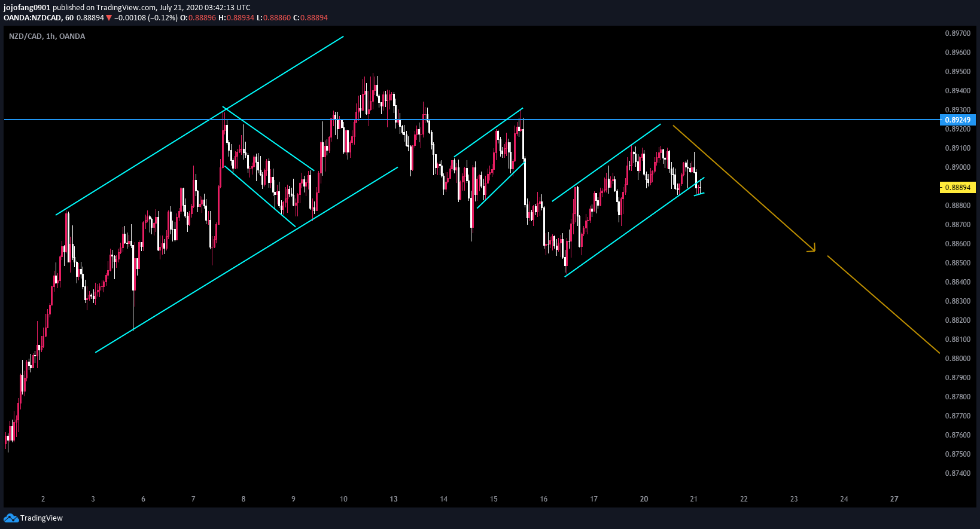Click the 0.89400 price axis label
980x529 pixels.
click(x=957, y=91)
